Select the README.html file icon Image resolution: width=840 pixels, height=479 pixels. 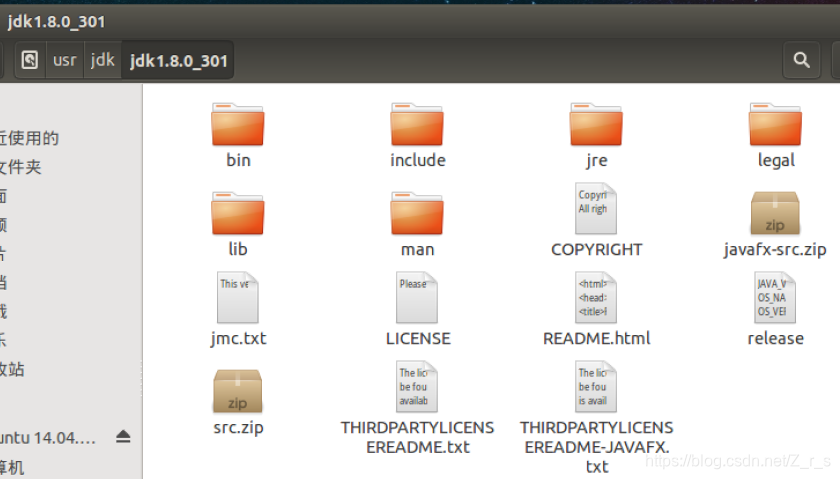click(x=596, y=297)
